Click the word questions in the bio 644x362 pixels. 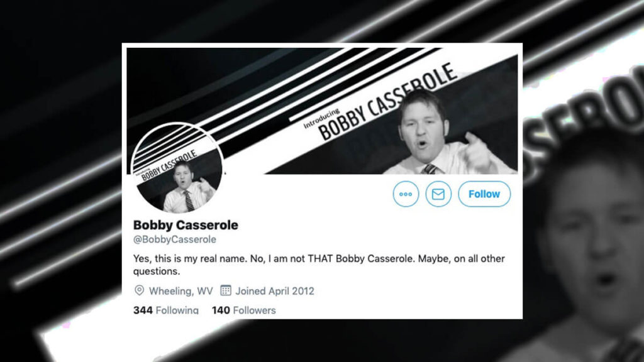[157, 271]
